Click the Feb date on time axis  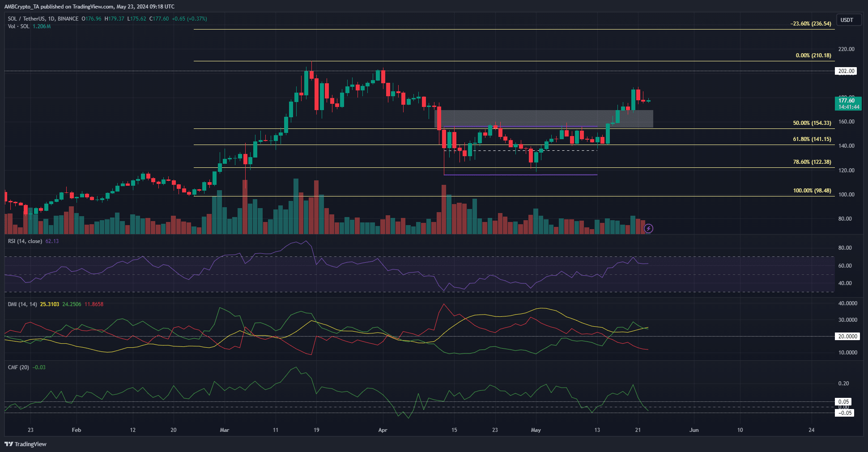(77, 430)
